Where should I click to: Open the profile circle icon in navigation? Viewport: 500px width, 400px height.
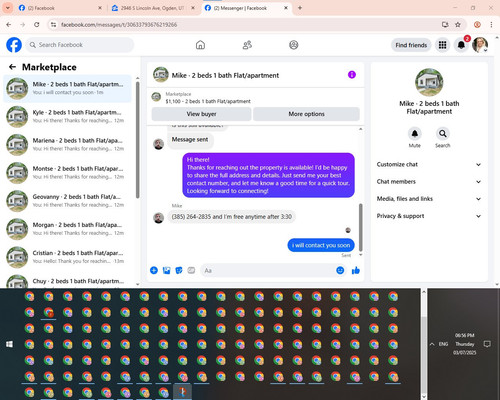[294, 45]
